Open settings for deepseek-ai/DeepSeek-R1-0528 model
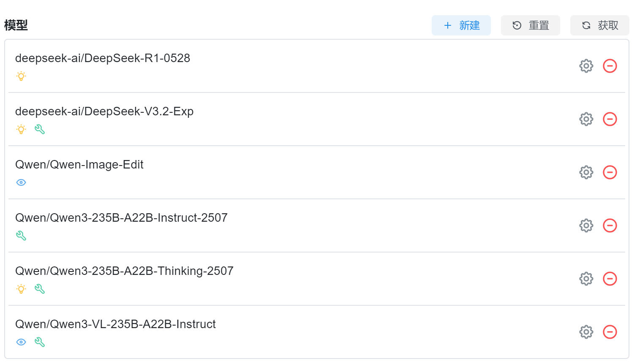 586,66
